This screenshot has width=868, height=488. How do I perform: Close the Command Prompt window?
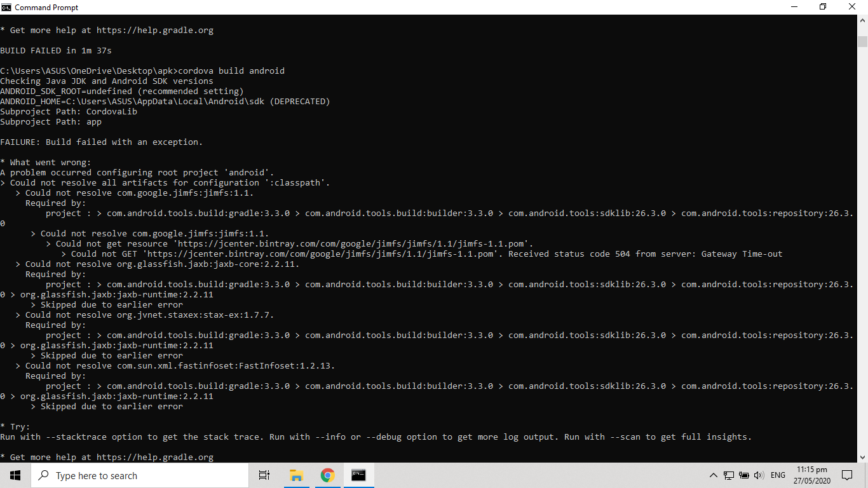(x=853, y=7)
